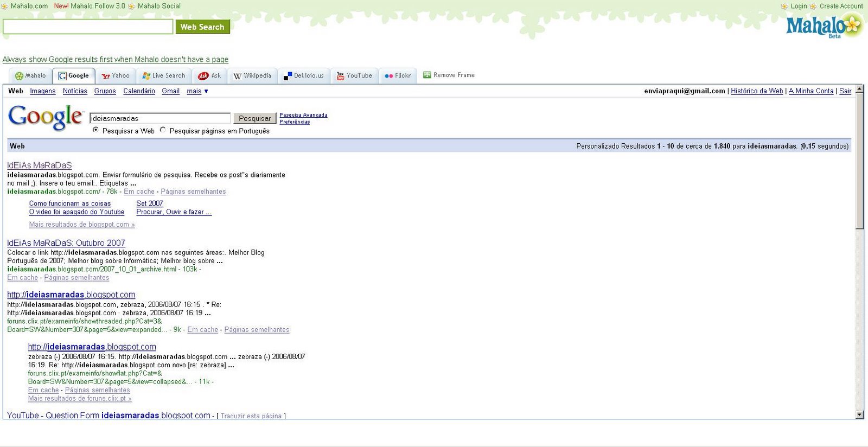868x447 pixels.
Task: Click the Create Account link
Action: pos(841,7)
